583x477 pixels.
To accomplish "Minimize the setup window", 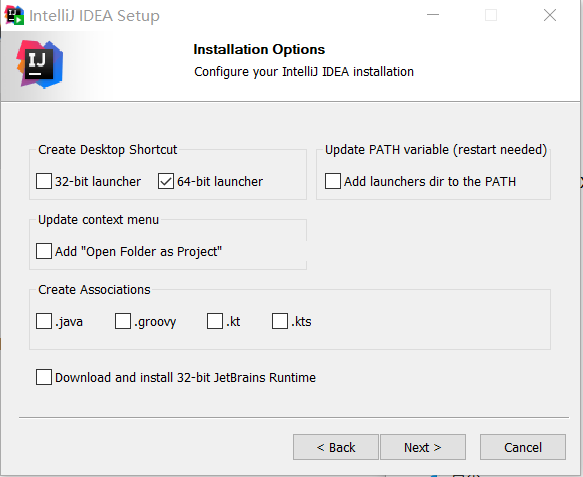I will pos(433,15).
